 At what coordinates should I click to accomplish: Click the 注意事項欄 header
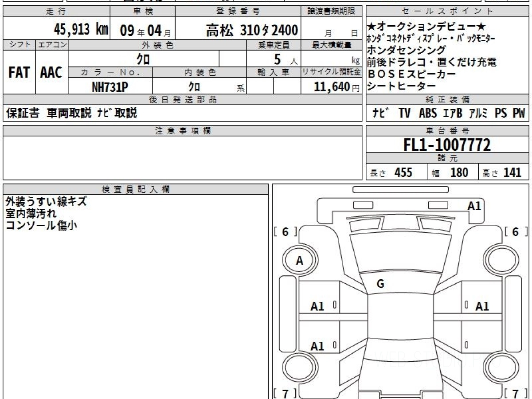tap(182, 130)
